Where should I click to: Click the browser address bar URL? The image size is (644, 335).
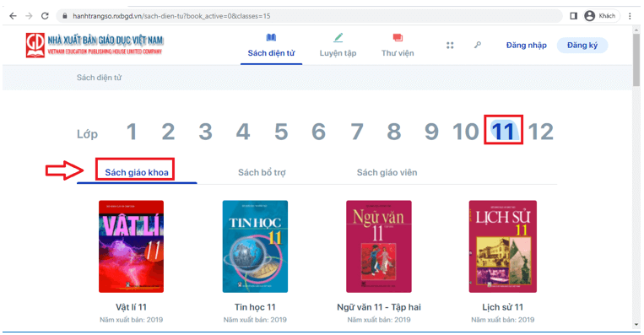tap(171, 16)
